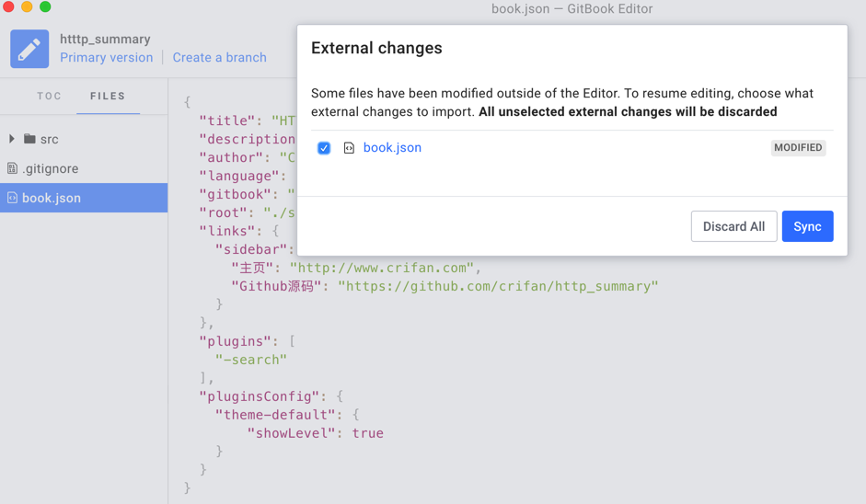Click the .gitignore file icon
Screen dimensions: 866x504
click(12, 168)
